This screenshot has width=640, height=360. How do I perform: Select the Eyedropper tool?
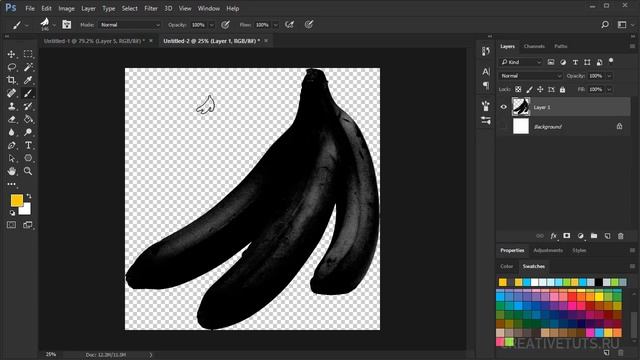(x=28, y=80)
